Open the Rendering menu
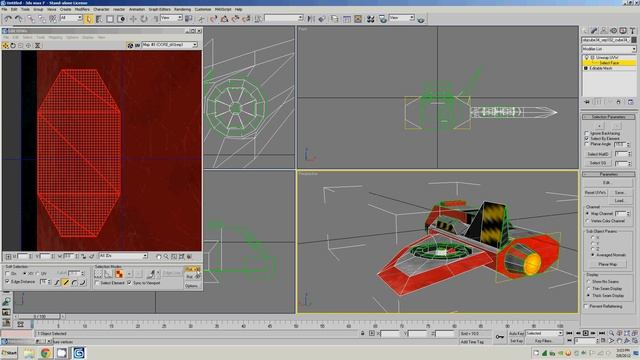 182,9
